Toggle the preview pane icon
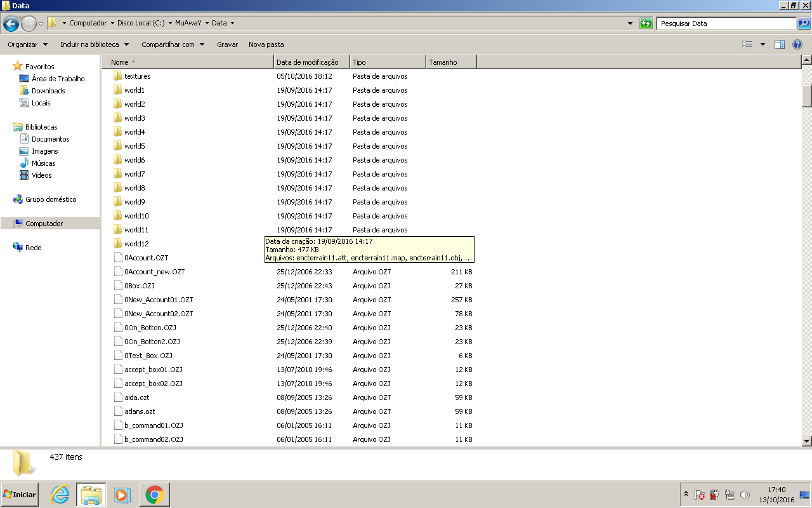 point(780,44)
